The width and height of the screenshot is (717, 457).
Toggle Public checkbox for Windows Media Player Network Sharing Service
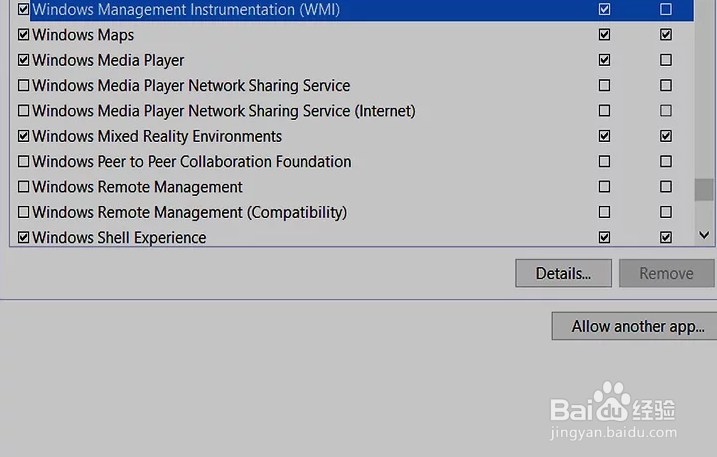666,86
